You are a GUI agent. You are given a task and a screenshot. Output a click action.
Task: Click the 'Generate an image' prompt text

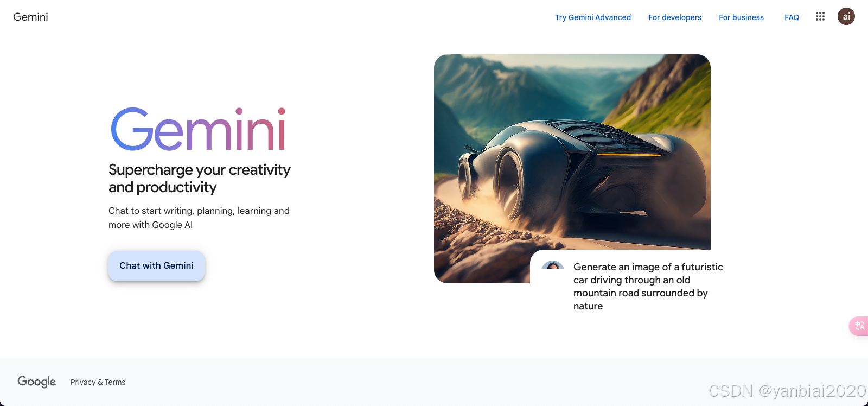tap(648, 287)
